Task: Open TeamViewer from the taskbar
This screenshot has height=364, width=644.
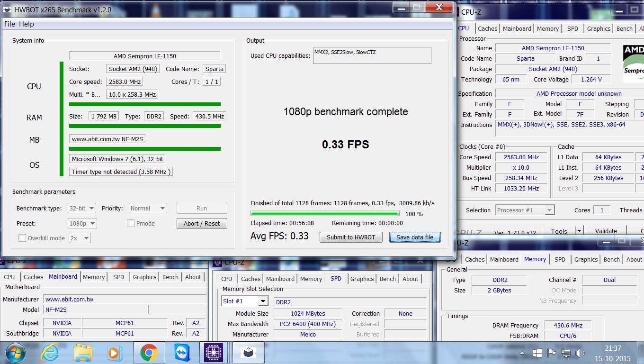Action: [x=181, y=353]
